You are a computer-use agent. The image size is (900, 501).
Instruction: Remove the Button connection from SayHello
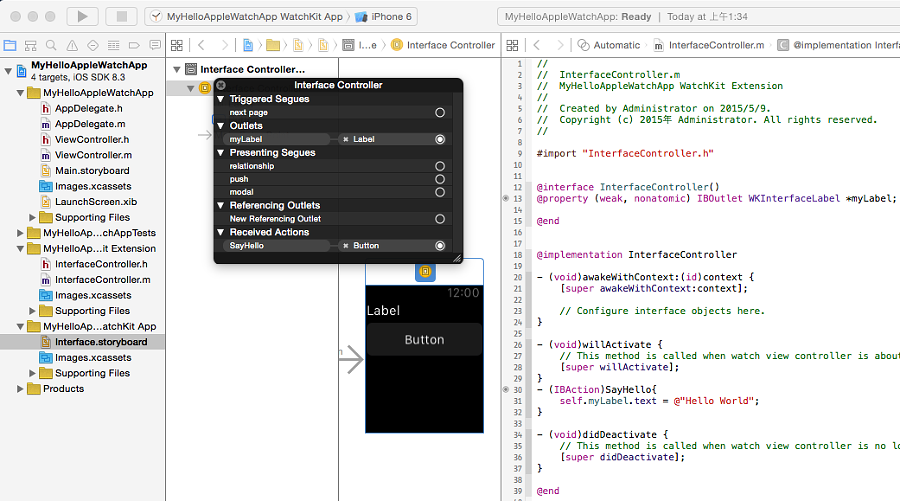346,246
